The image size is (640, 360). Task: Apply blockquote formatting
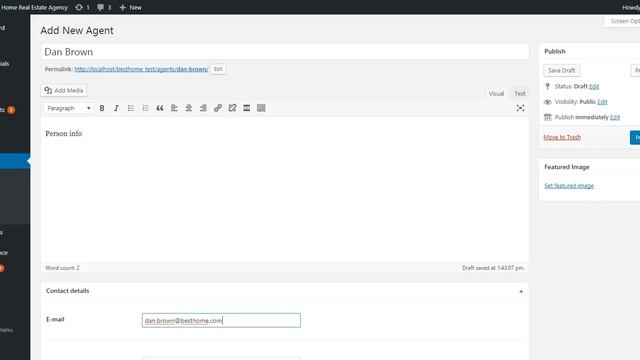pyautogui.click(x=160, y=108)
